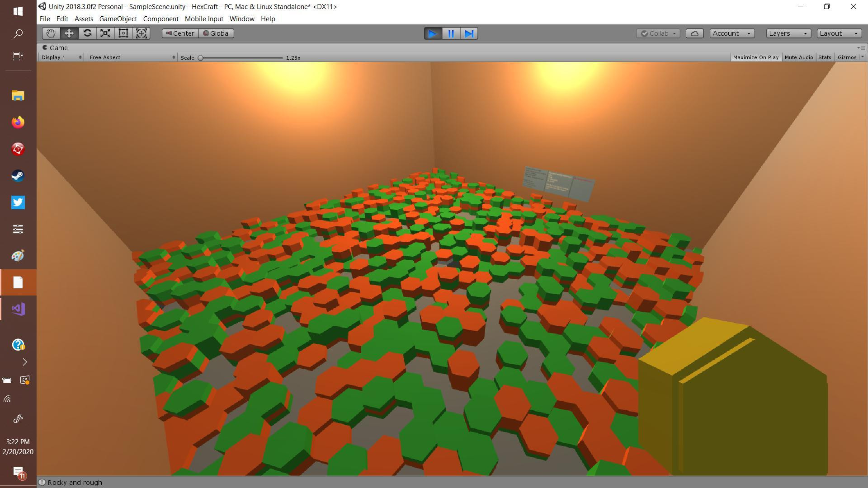The height and width of the screenshot is (488, 868).
Task: Open the File menu
Action: pyautogui.click(x=45, y=19)
